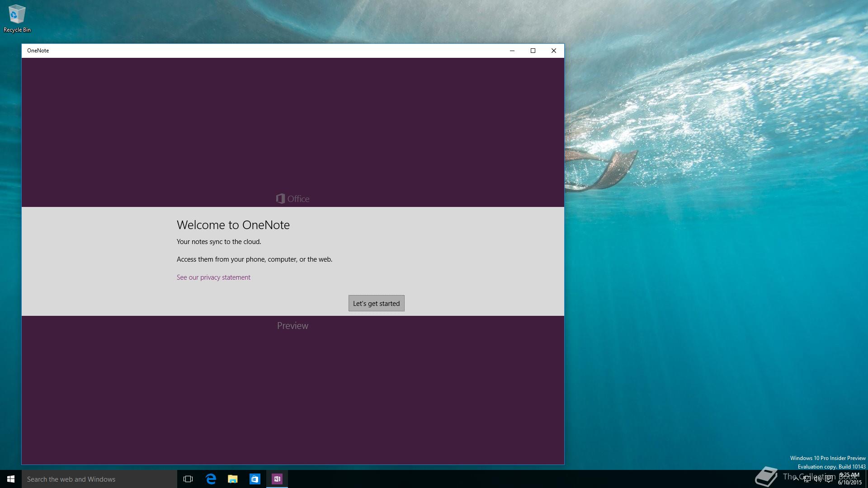Open the volume control tray icon
This screenshot has width=868, height=488.
pyautogui.click(x=817, y=479)
